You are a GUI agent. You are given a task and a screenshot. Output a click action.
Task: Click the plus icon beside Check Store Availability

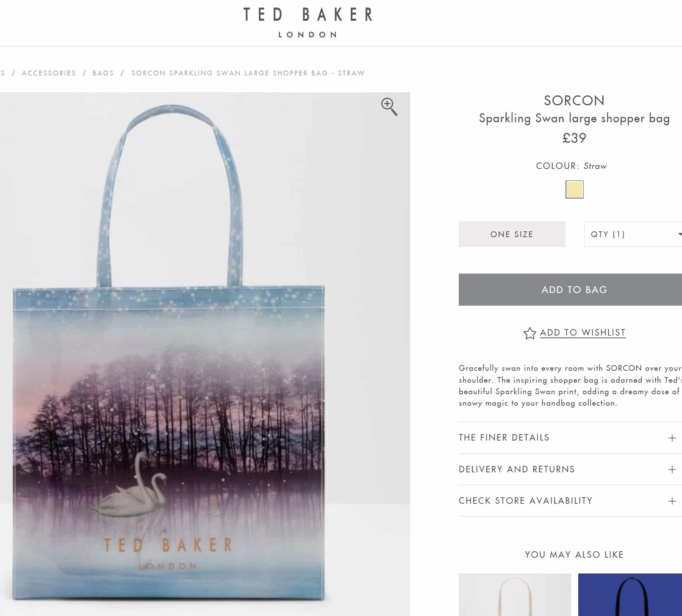[672, 501]
